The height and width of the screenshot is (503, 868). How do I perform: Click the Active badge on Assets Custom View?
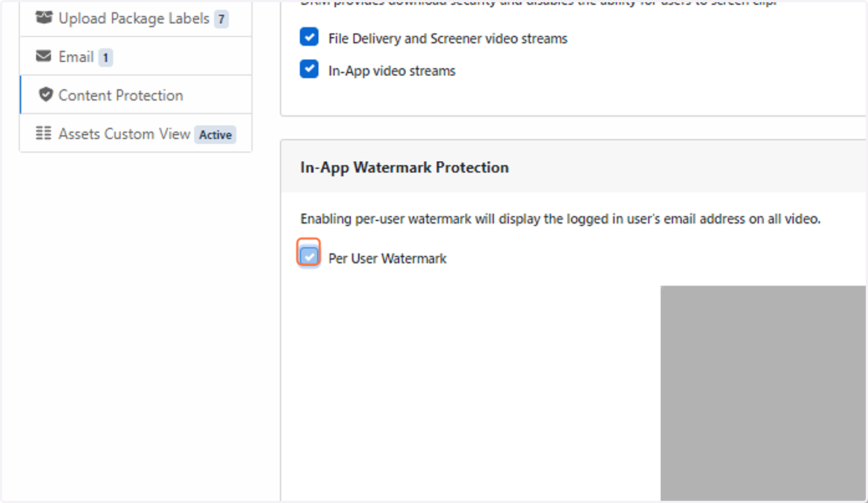click(216, 134)
